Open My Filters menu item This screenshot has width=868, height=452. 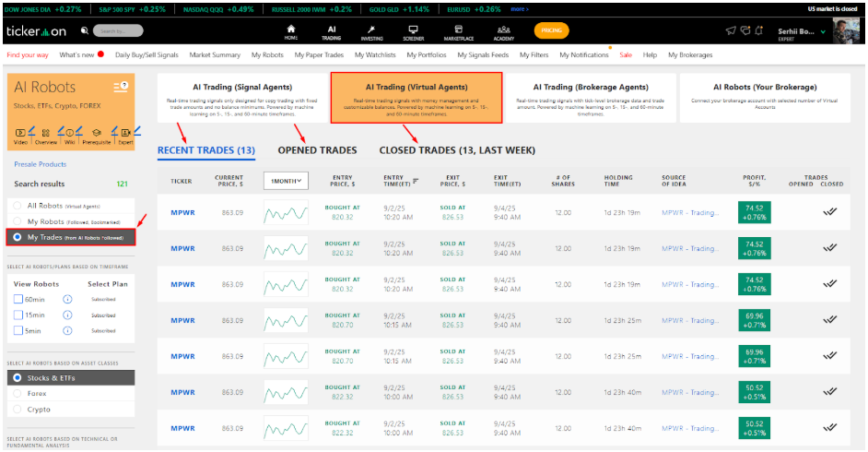click(x=534, y=54)
